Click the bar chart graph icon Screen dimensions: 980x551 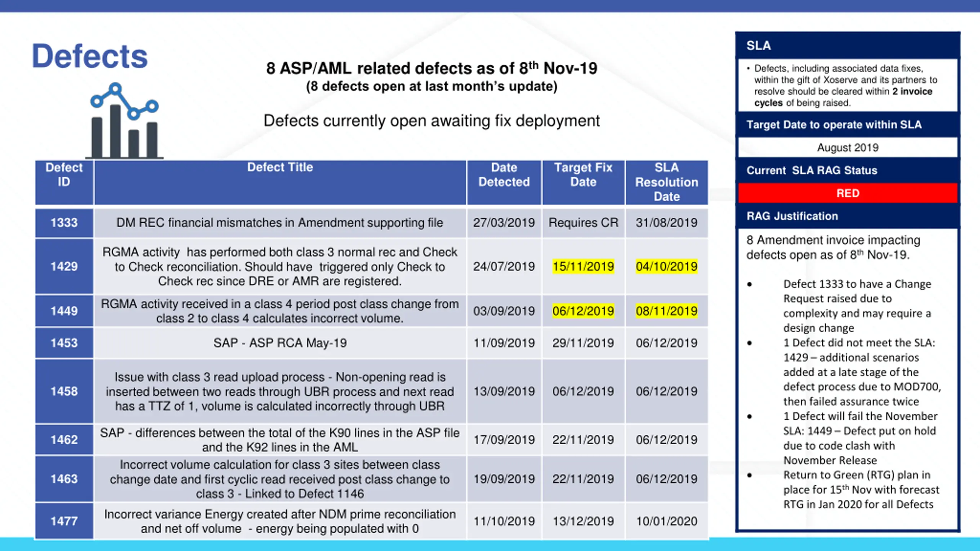click(x=124, y=120)
